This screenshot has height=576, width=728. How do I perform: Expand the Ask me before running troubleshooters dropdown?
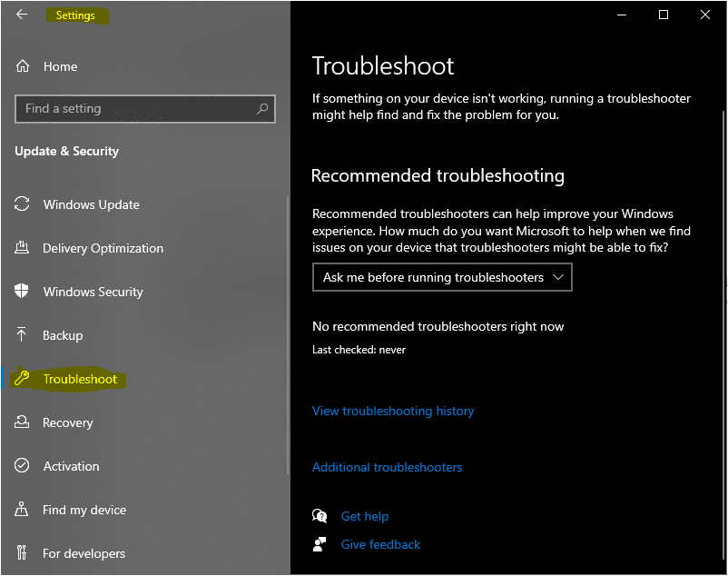click(442, 277)
